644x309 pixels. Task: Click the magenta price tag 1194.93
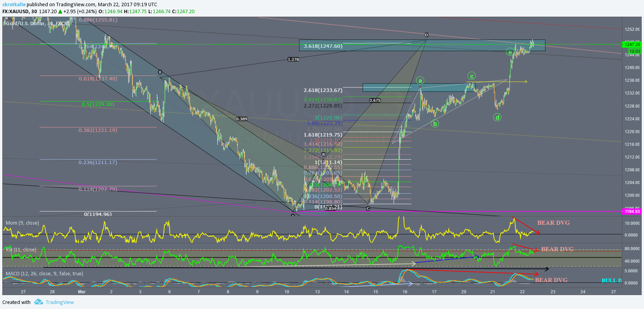pyautogui.click(x=631, y=211)
